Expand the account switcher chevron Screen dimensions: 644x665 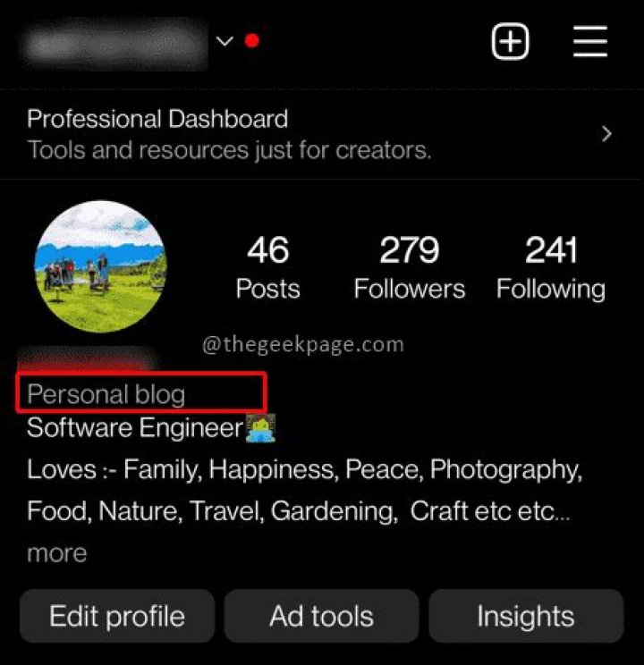[225, 41]
